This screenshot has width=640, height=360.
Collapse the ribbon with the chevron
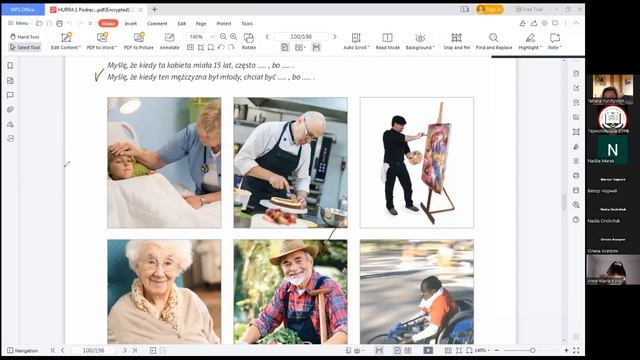point(576,23)
